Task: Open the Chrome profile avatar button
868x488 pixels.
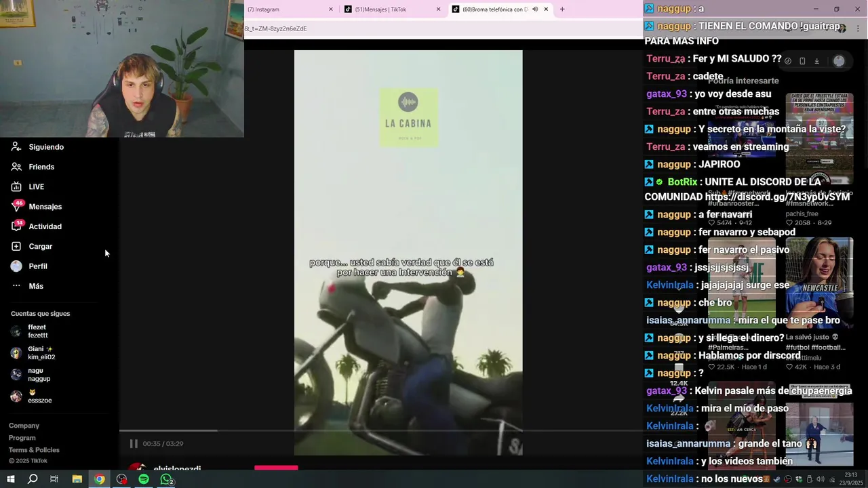Action: coord(842,28)
